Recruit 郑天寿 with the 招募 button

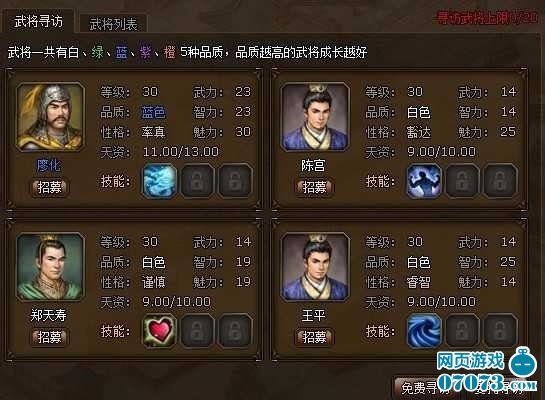click(x=49, y=337)
